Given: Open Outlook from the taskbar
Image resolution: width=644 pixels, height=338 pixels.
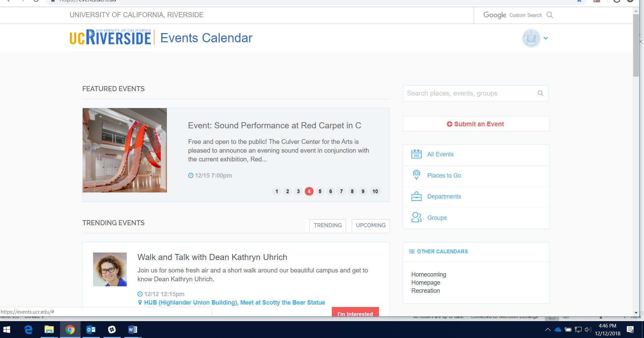Looking at the screenshot, I should 91,330.
